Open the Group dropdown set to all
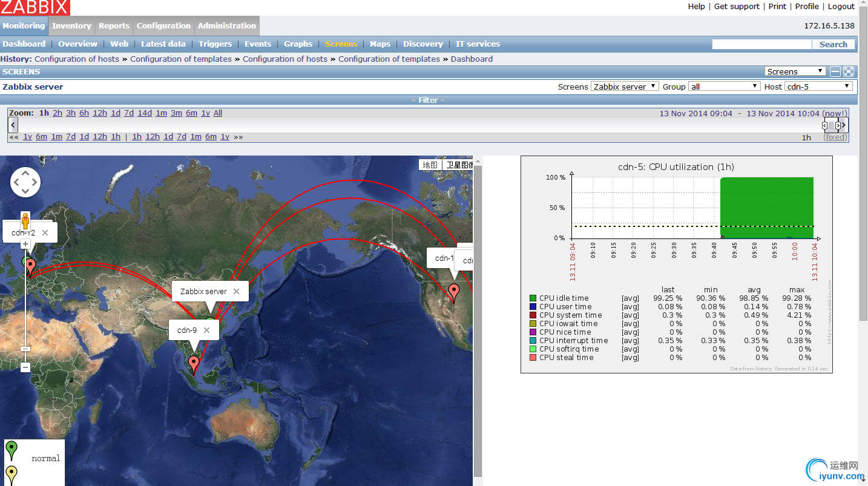Viewport: 868px width, 486px height. [725, 87]
